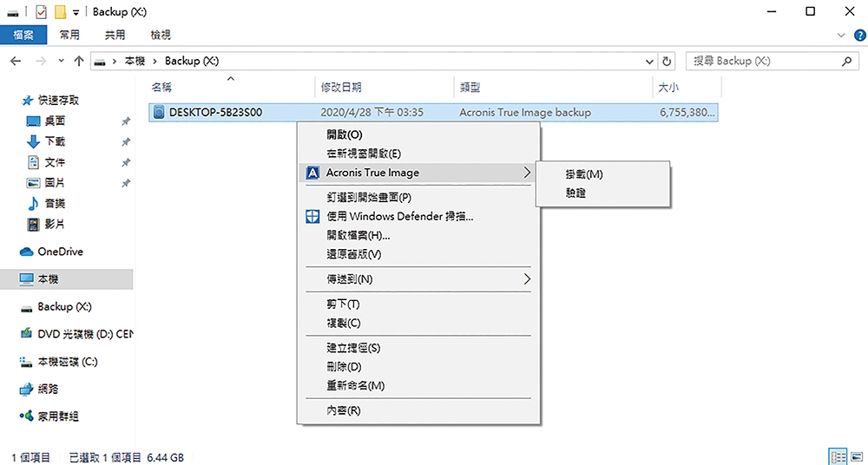Click the Acronis True Image logo icon in context menu
868x465 pixels.
tap(312, 173)
